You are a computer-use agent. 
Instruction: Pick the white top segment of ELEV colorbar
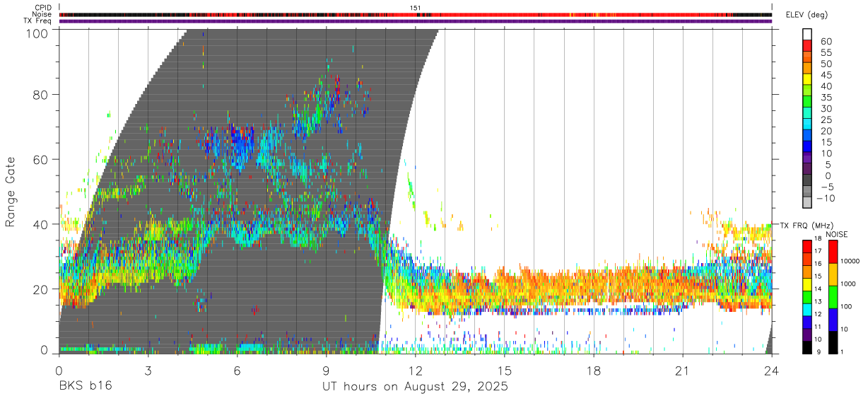[807, 34]
